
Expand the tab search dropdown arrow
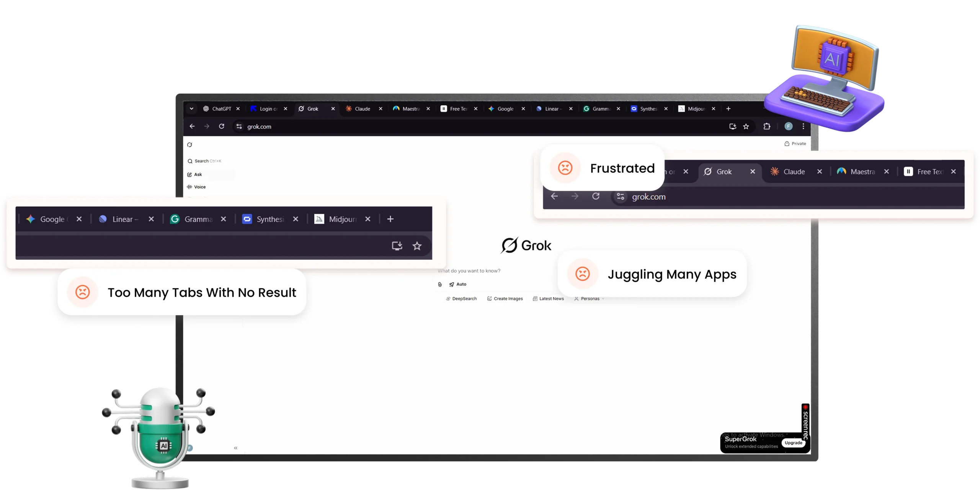pos(191,109)
